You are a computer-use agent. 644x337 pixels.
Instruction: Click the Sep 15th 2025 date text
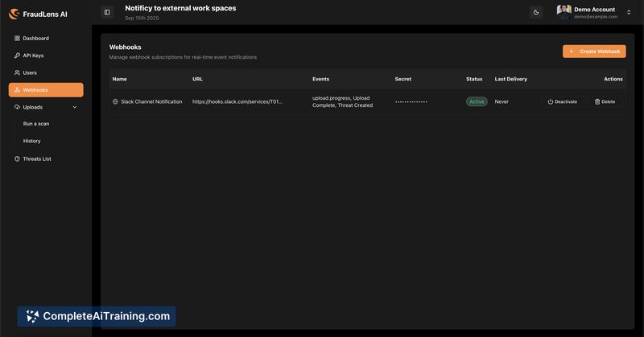[x=142, y=18]
